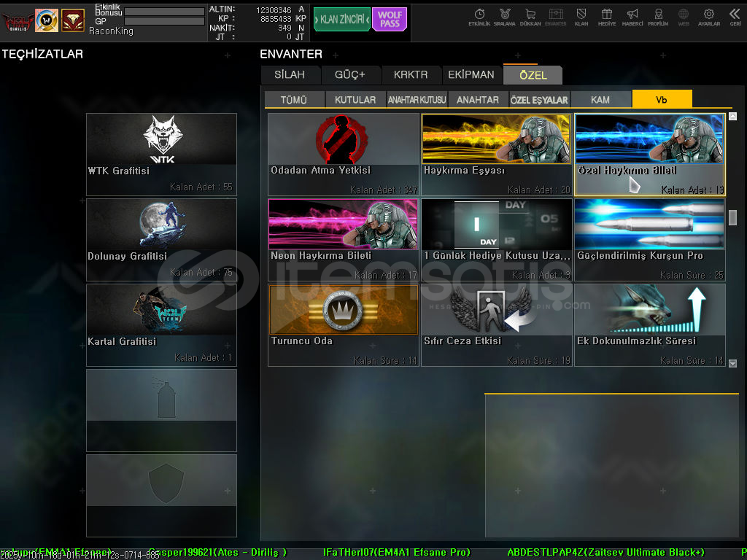
Task: Select the Sıfır Ceza Etkisi item
Action: 496,325
